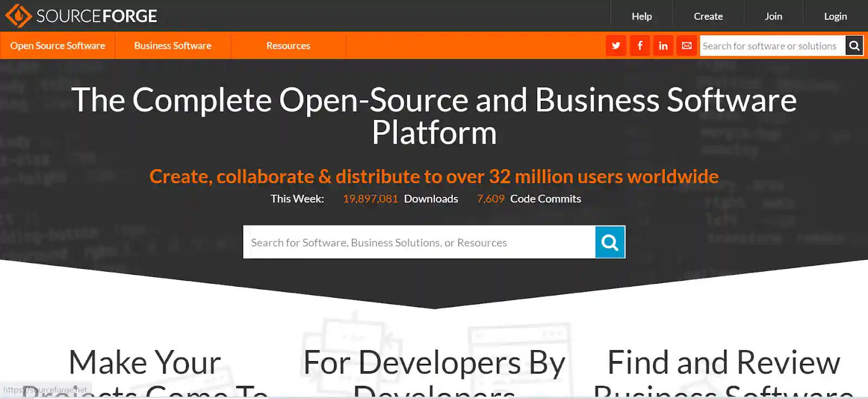
Task: Click the SourceForge logo in the header
Action: [81, 16]
